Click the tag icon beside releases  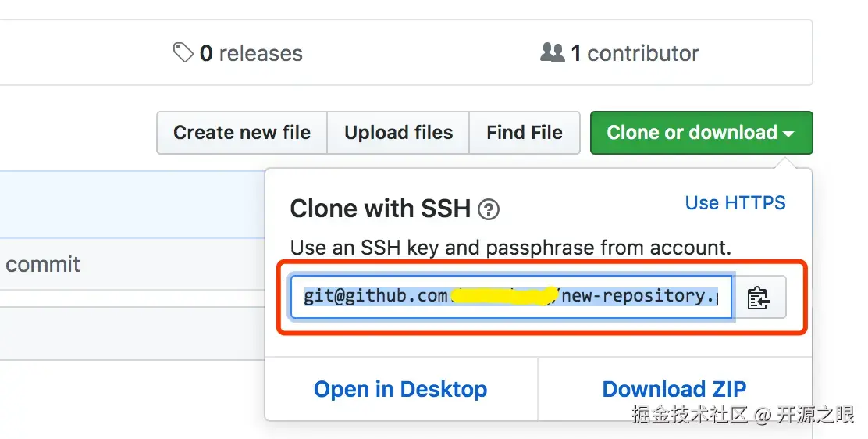coord(183,53)
